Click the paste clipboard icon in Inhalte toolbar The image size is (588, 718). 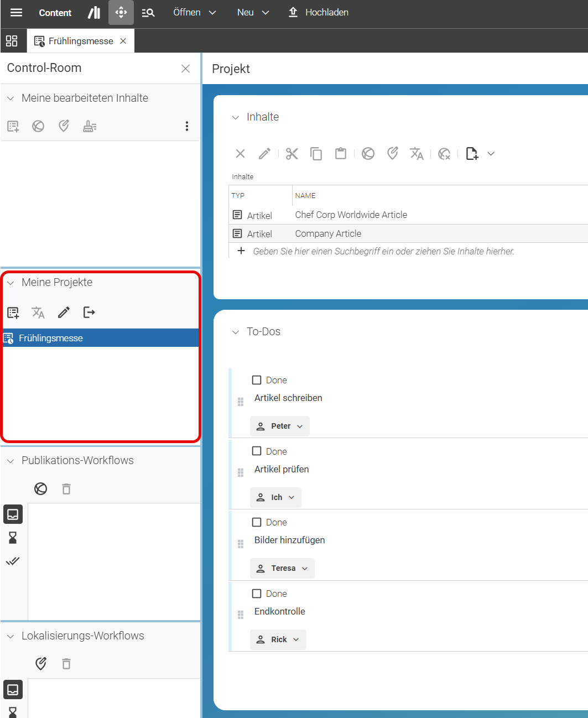(341, 154)
